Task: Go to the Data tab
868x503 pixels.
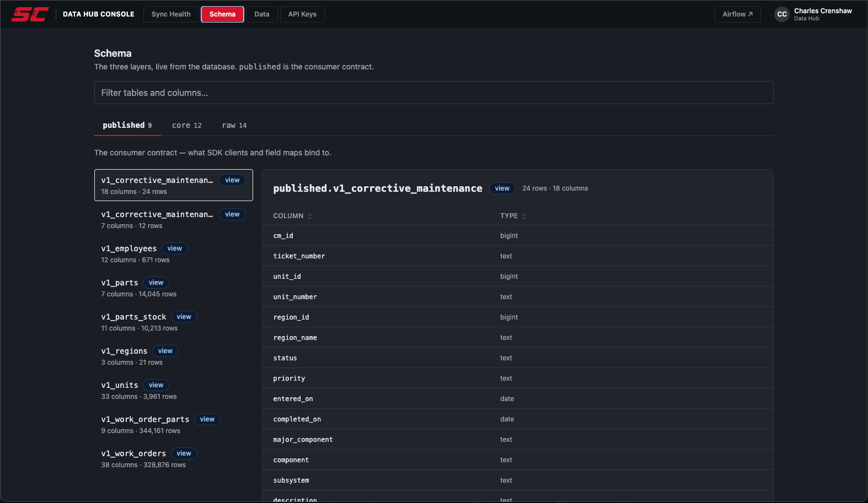Action: tap(262, 14)
